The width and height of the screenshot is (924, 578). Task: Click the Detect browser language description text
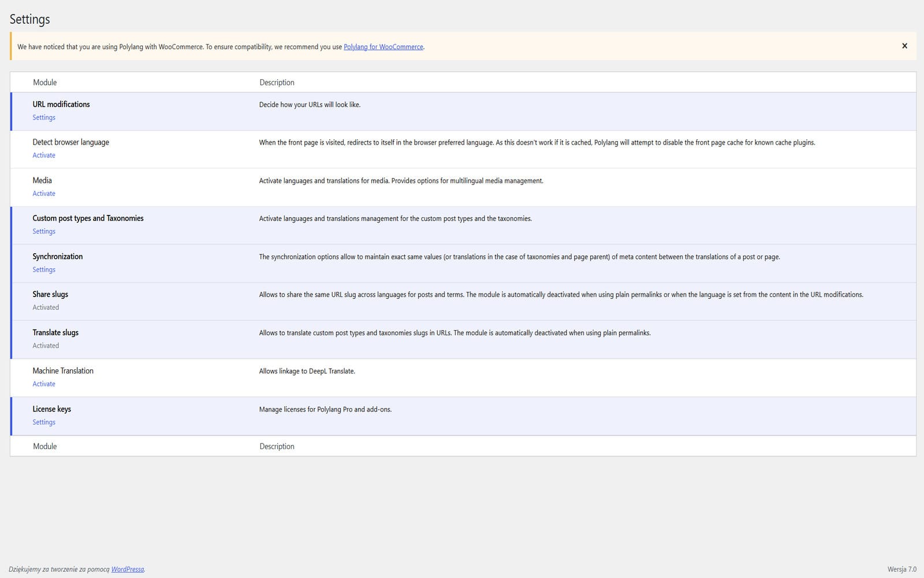pyautogui.click(x=537, y=143)
